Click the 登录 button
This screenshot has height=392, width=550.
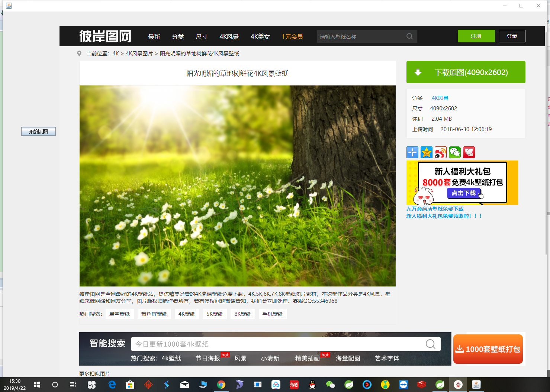pos(512,36)
